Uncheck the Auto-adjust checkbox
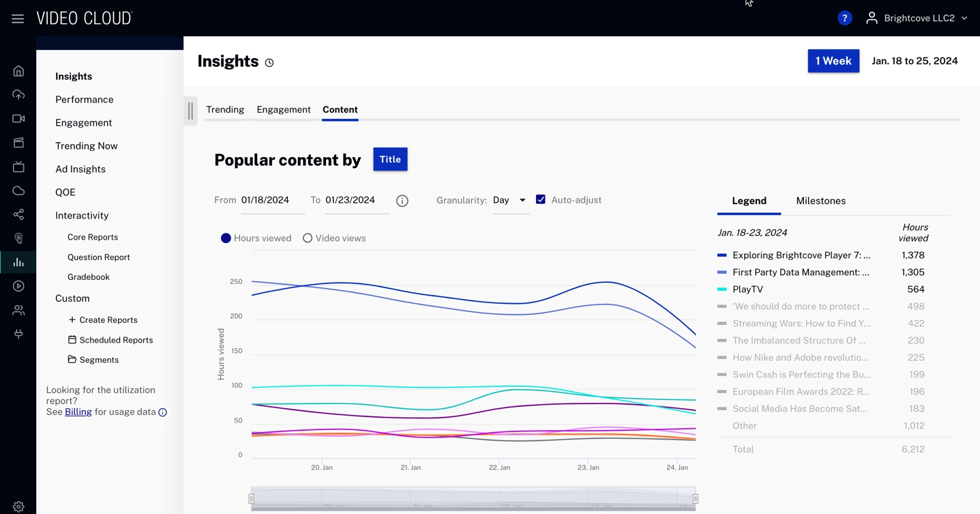Viewport: 980px width, 514px height. [x=541, y=199]
